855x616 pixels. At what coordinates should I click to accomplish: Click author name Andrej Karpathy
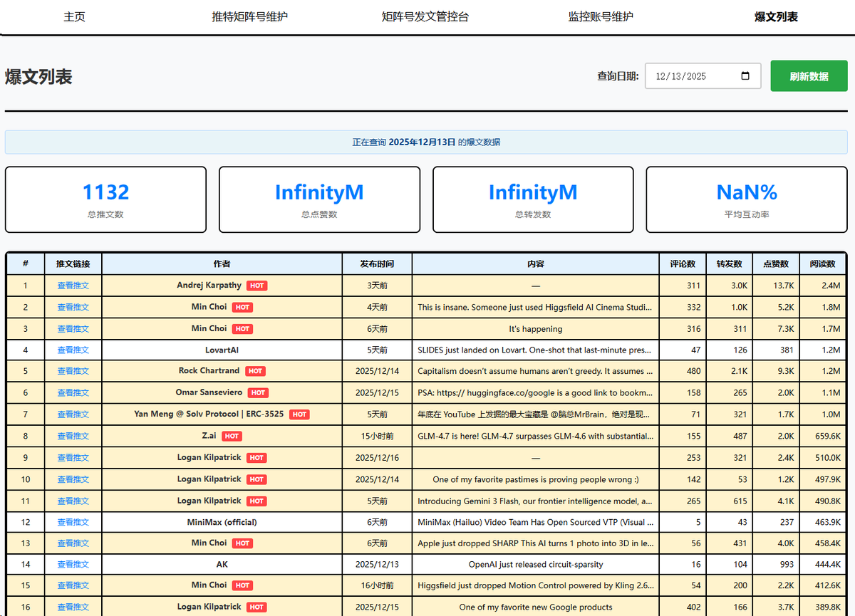pyautogui.click(x=209, y=286)
